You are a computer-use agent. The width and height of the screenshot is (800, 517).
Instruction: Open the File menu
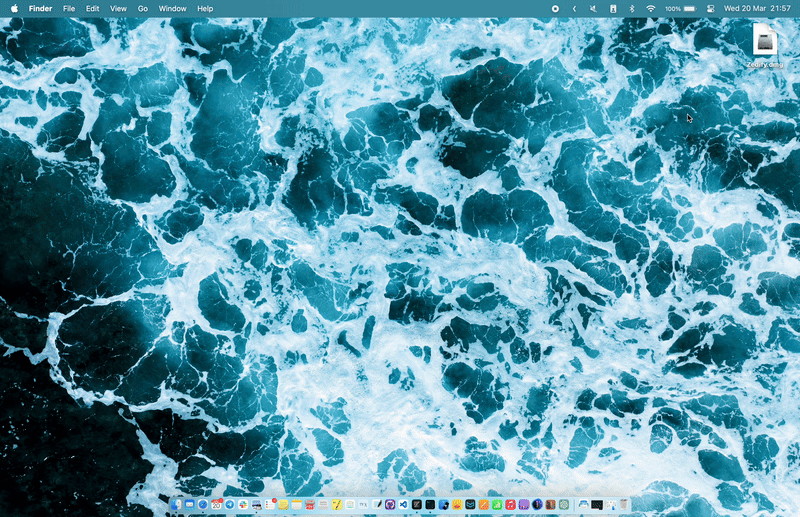tap(69, 9)
